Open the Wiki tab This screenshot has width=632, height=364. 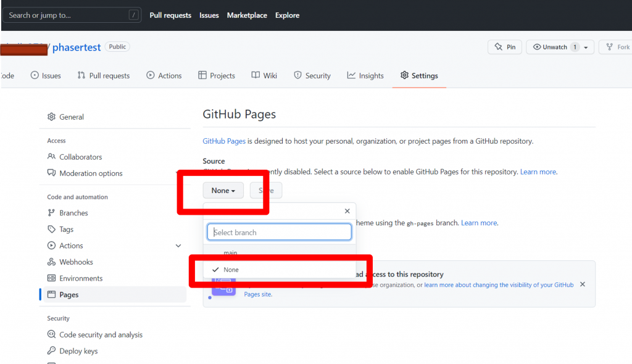coord(264,75)
